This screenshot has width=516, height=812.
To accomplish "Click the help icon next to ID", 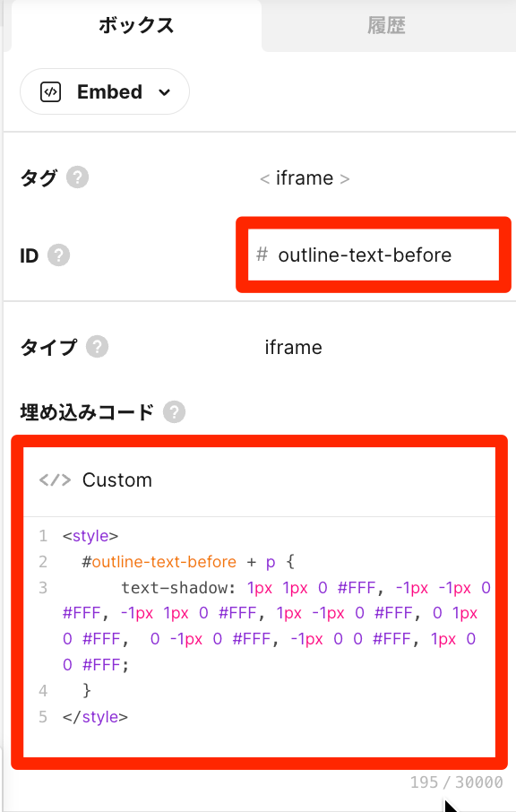I will pos(58,255).
